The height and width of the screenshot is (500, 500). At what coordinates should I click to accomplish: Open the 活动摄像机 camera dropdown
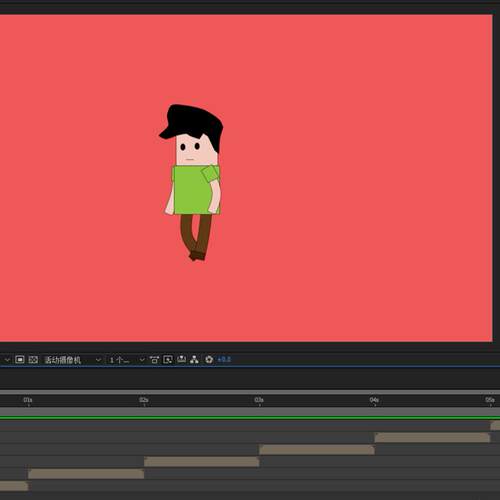72,360
